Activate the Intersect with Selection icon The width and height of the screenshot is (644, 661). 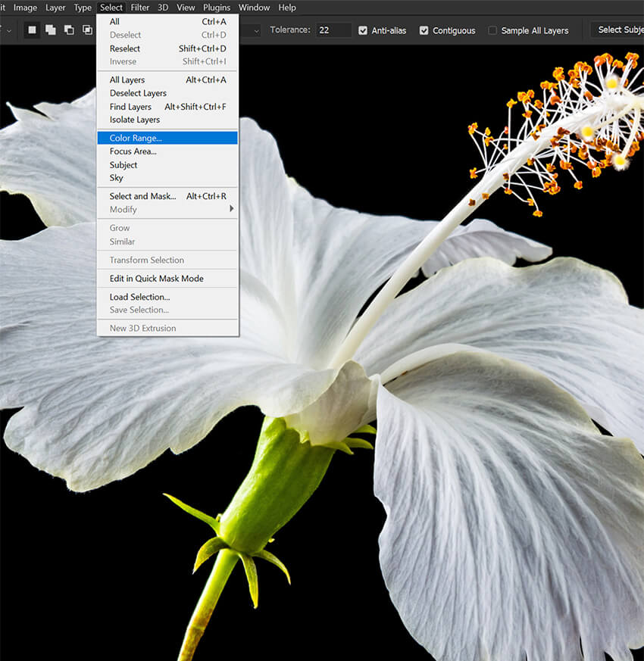87,30
